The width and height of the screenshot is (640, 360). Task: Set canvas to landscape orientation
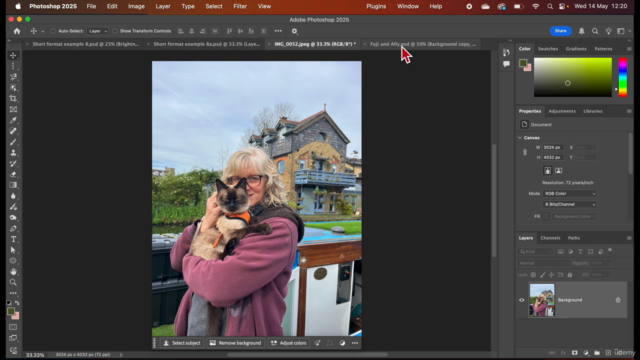click(x=558, y=171)
